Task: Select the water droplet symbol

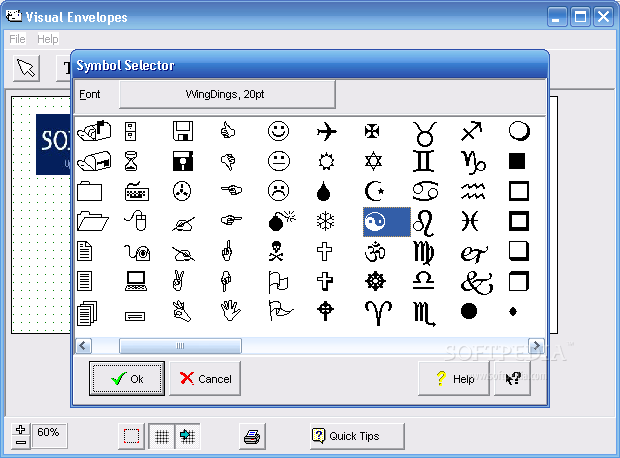Action: pyautogui.click(x=323, y=191)
